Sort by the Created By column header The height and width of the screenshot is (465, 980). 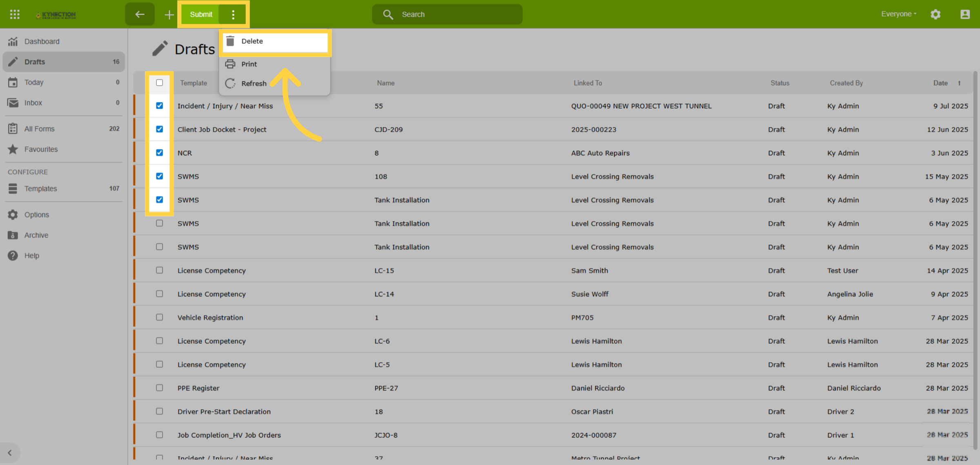pyautogui.click(x=846, y=83)
